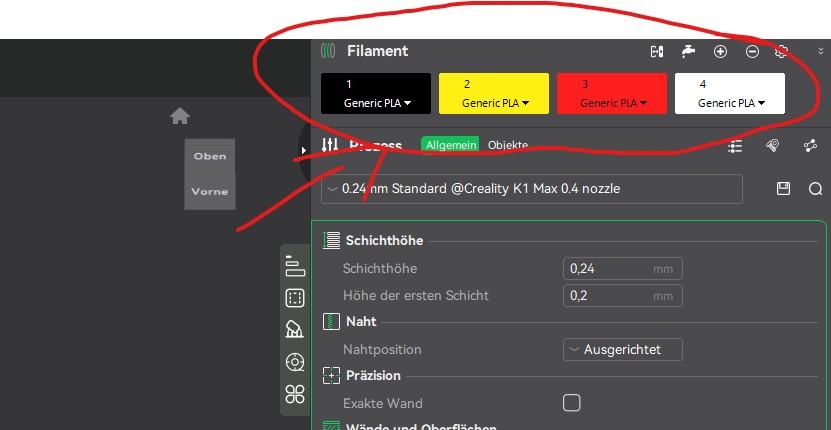Save the process preset with disk icon
The width and height of the screenshot is (831, 430).
784,188
